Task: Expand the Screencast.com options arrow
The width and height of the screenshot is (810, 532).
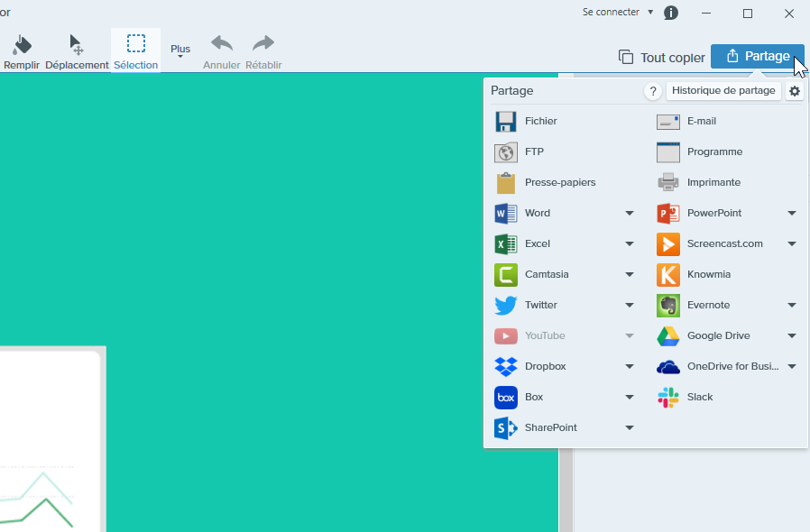Action: point(791,243)
